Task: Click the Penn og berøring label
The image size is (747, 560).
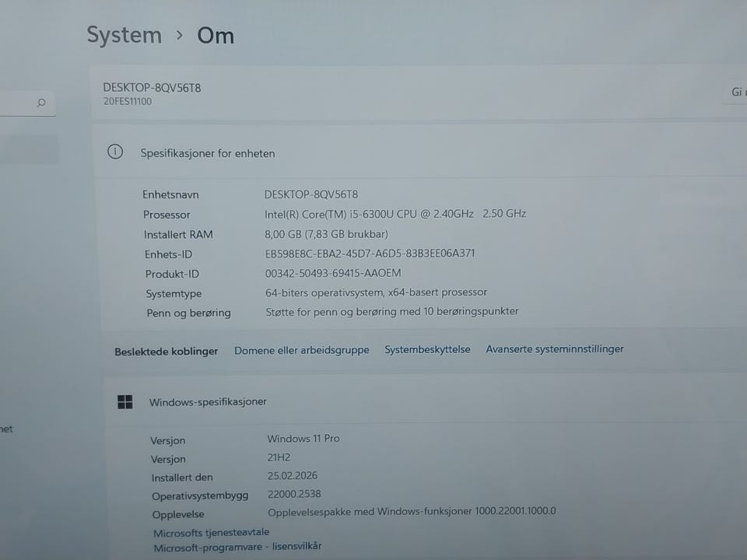Action: [x=188, y=313]
